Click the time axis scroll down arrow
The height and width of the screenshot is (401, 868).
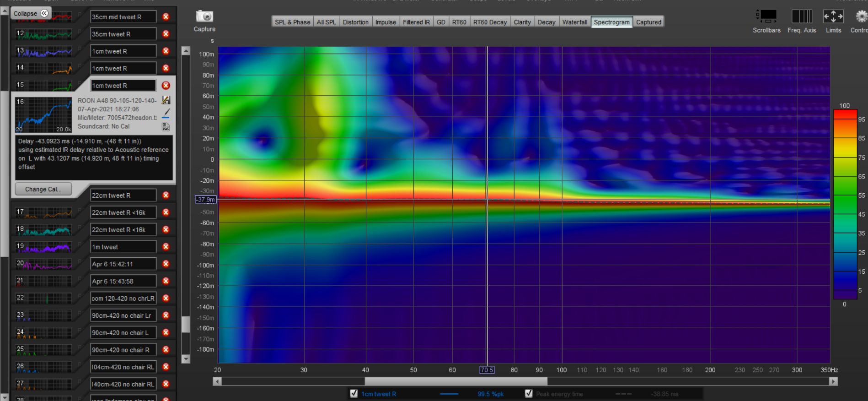[x=186, y=359]
